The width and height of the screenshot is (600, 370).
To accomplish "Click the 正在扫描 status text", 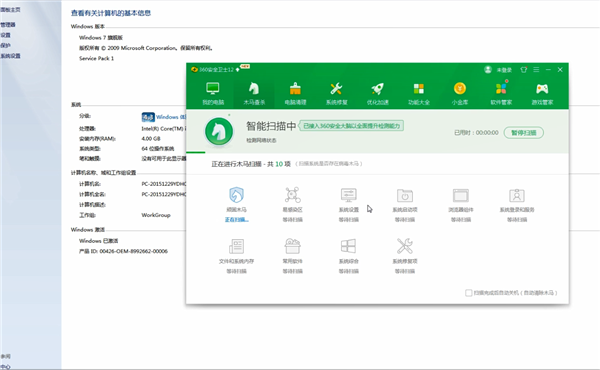I will tap(236, 220).
